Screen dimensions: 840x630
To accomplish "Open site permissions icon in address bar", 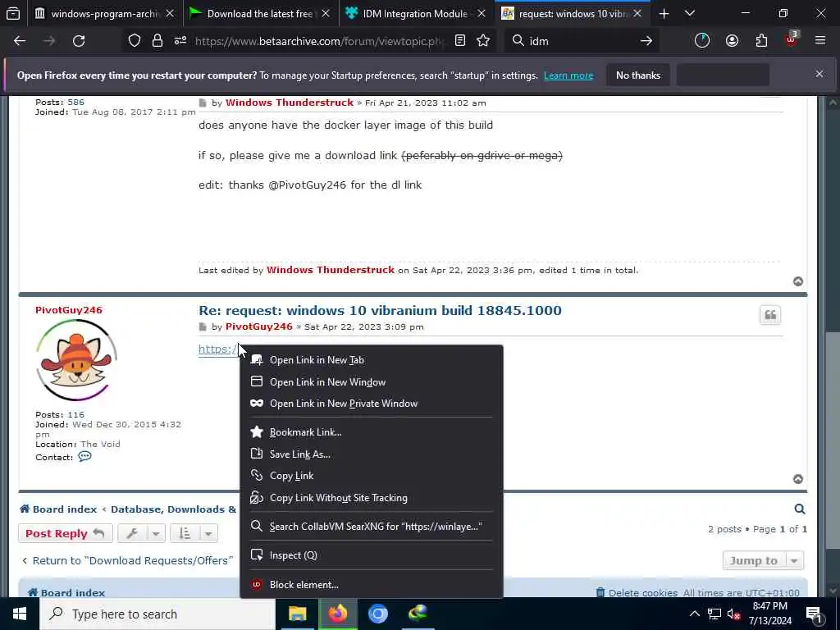I will coord(180,41).
